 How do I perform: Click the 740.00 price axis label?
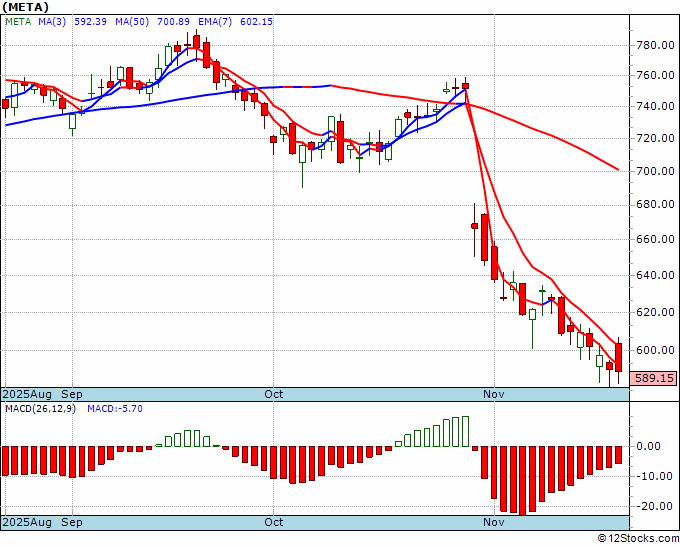(x=655, y=106)
